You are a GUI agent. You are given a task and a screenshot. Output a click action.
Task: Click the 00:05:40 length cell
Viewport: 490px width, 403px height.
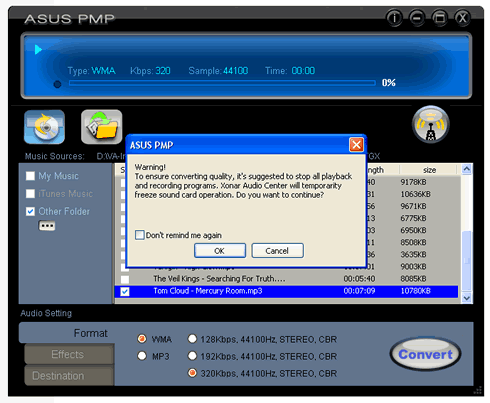tap(359, 279)
